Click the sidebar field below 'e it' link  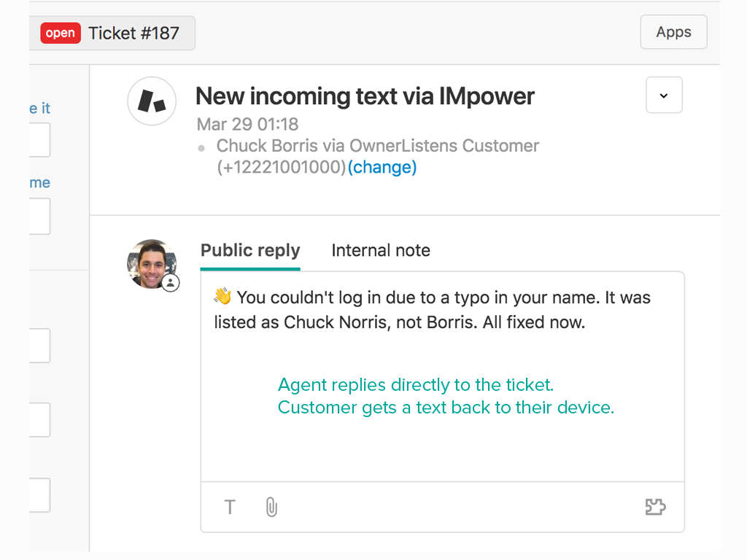point(39,140)
